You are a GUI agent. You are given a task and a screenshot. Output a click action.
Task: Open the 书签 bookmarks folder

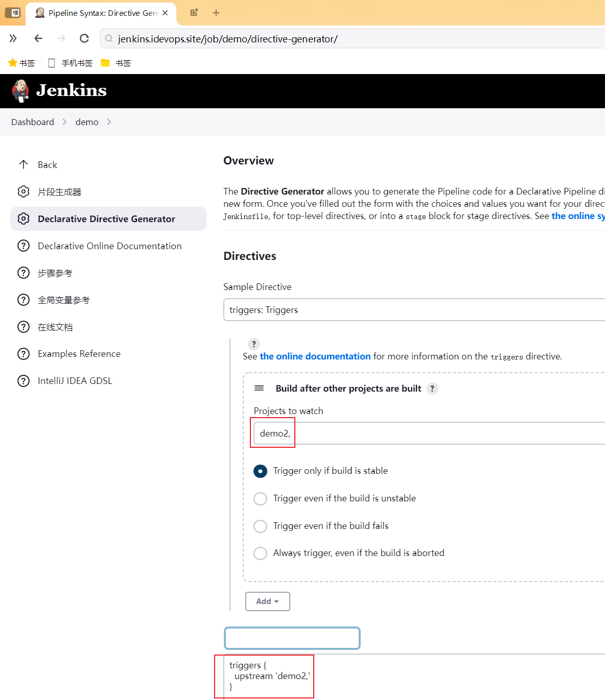pos(116,63)
